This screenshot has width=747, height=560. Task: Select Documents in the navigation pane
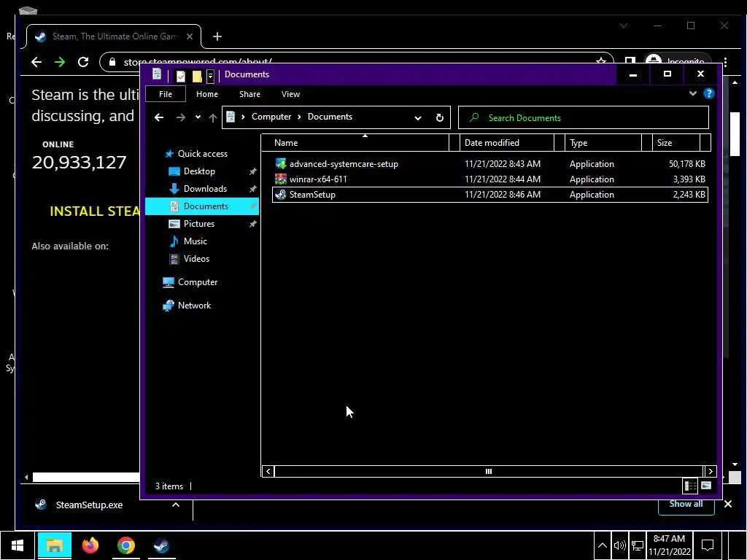pyautogui.click(x=202, y=206)
